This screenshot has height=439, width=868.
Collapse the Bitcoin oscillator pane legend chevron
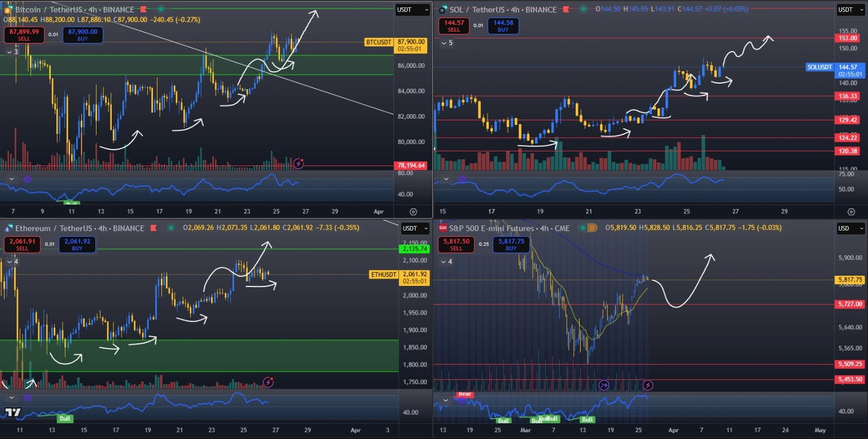tap(11, 179)
